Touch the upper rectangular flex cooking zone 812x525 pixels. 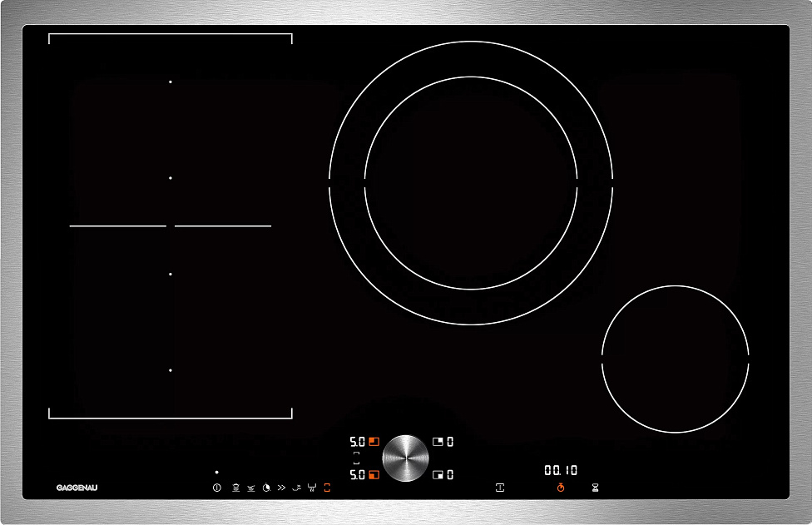(x=171, y=130)
